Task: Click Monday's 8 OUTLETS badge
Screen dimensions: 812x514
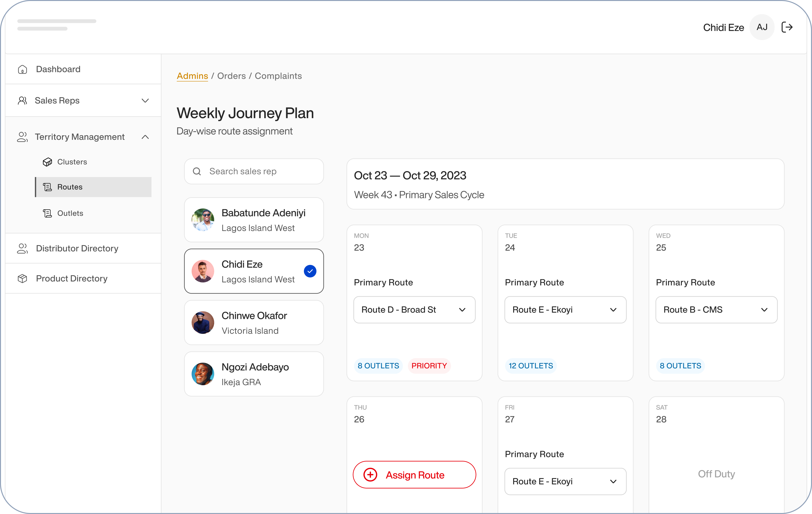Action: [x=378, y=366]
